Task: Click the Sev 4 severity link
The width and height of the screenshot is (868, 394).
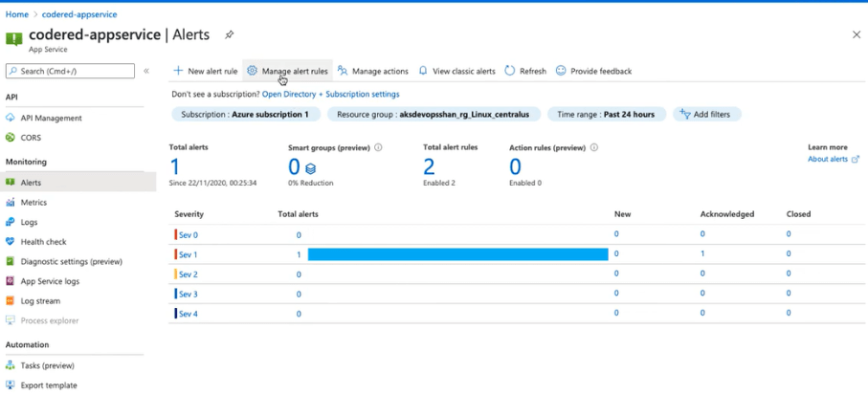Action: [189, 314]
